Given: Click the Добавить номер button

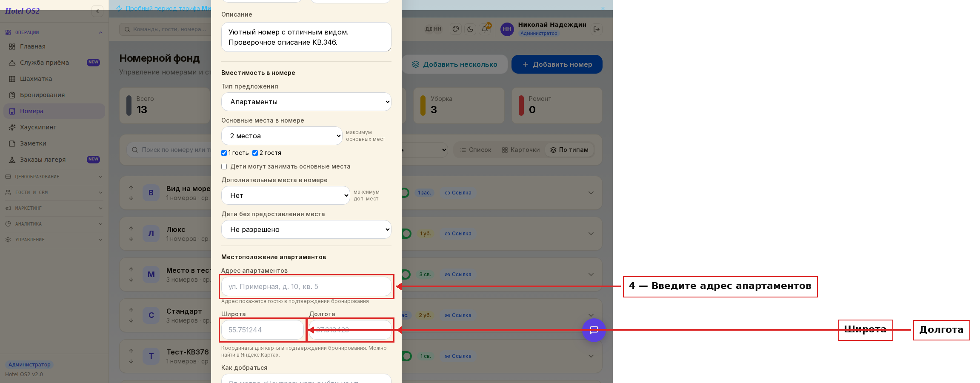Looking at the screenshot, I should (557, 64).
